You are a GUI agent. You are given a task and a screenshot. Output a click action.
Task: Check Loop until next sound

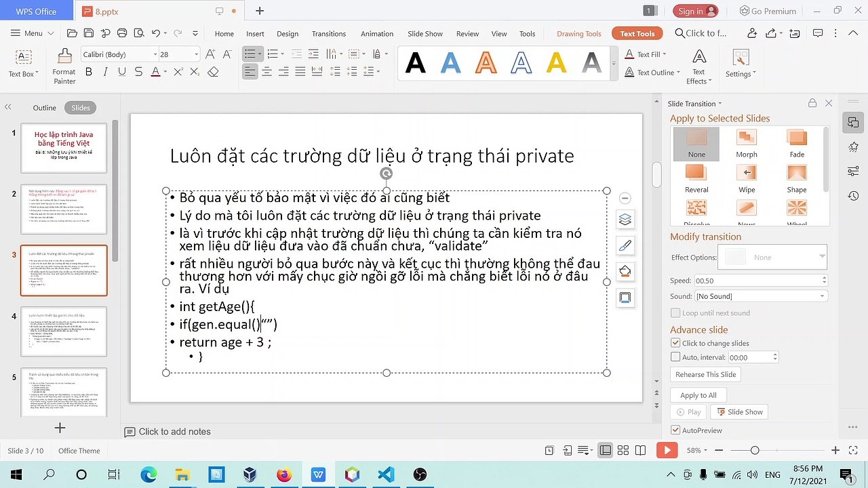click(x=675, y=313)
